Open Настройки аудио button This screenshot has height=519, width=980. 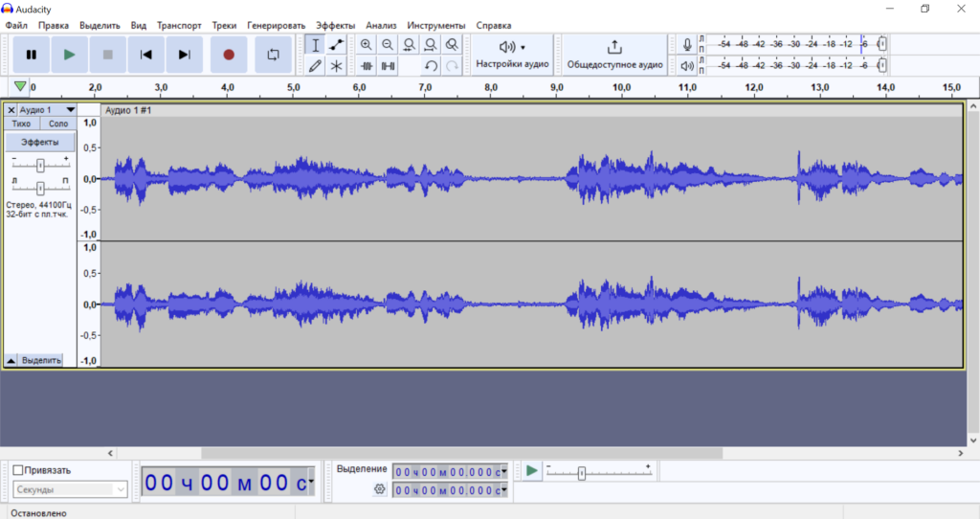(x=513, y=55)
